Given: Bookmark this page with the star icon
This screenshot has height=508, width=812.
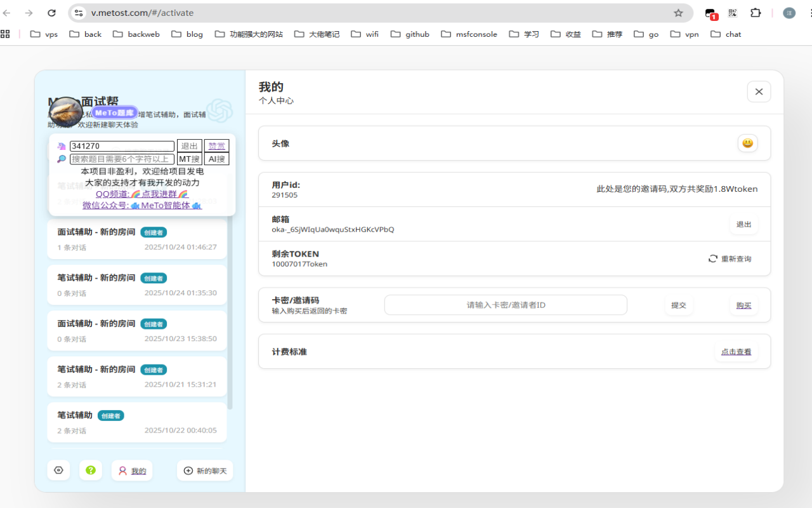Looking at the screenshot, I should 678,13.
